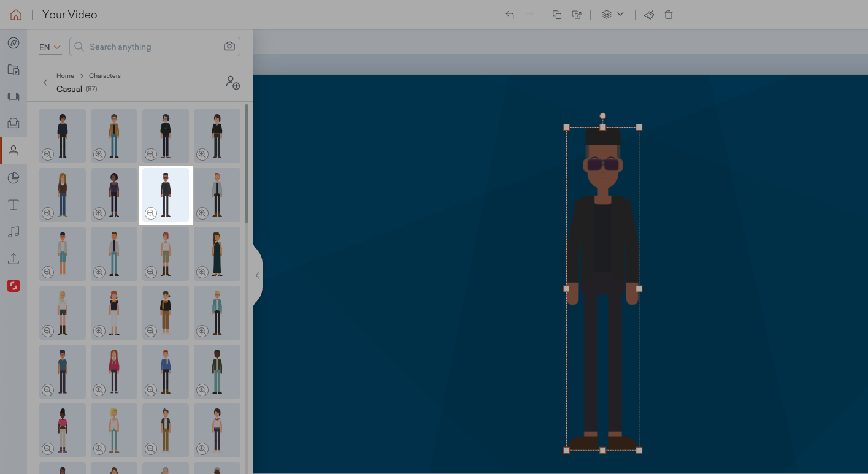Delete selection with the trash icon
The height and width of the screenshot is (474, 868).
pos(669,15)
